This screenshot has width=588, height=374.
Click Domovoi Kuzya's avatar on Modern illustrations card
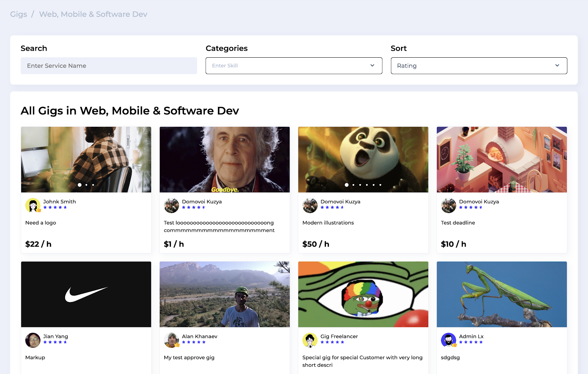[x=310, y=205]
